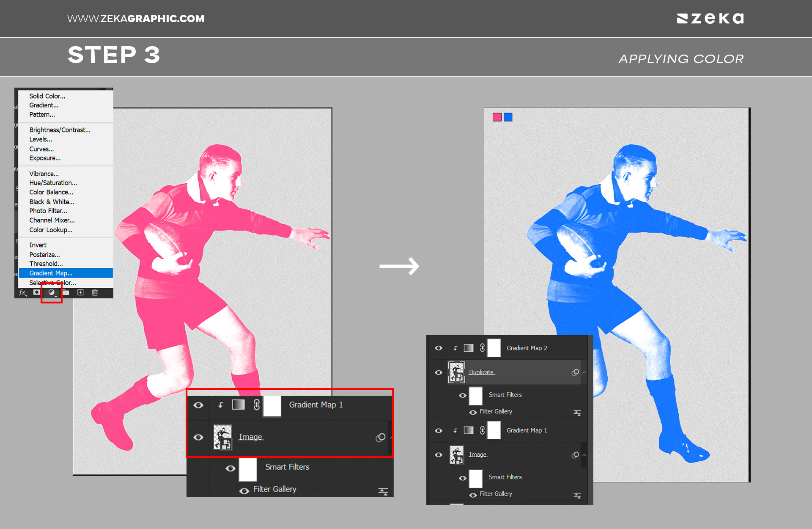Screen dimensions: 812x529
Task: Collapse smart filters of the right panel Image layer
Action: pyautogui.click(x=584, y=455)
